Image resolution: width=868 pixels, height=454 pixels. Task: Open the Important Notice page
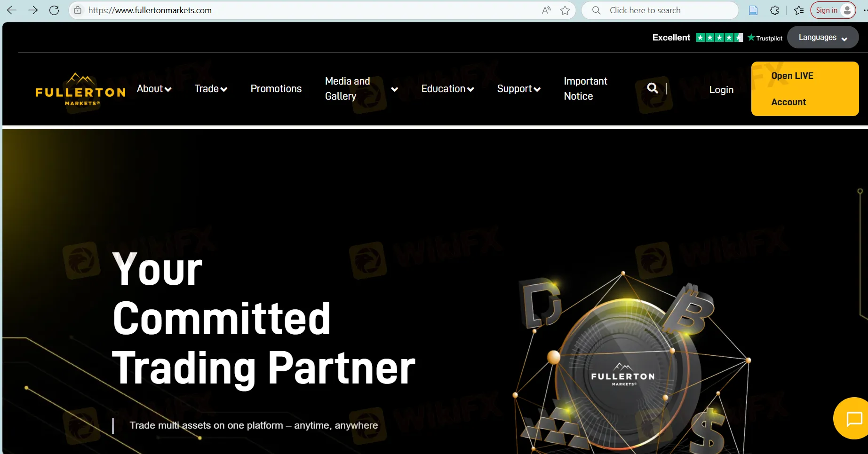click(x=586, y=89)
